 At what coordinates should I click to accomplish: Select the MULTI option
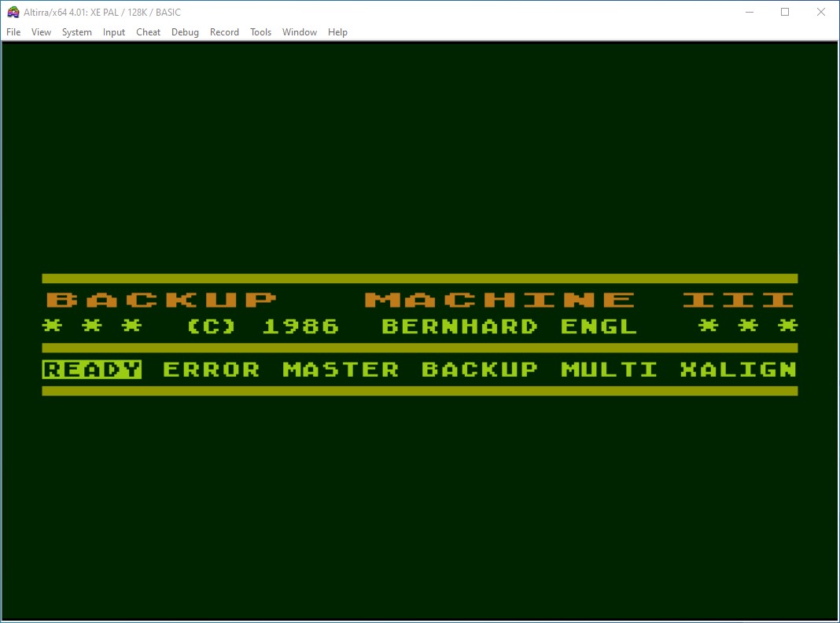610,369
